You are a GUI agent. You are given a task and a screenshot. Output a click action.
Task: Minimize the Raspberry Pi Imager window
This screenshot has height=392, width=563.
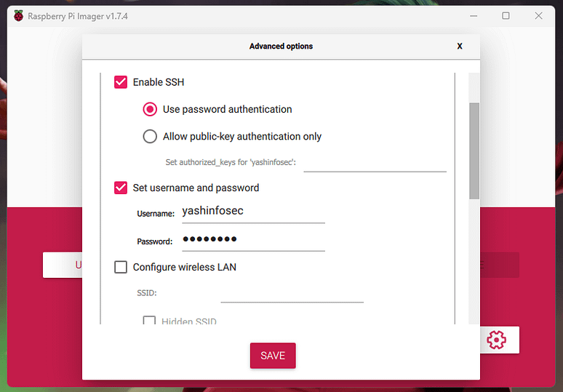[473, 16]
